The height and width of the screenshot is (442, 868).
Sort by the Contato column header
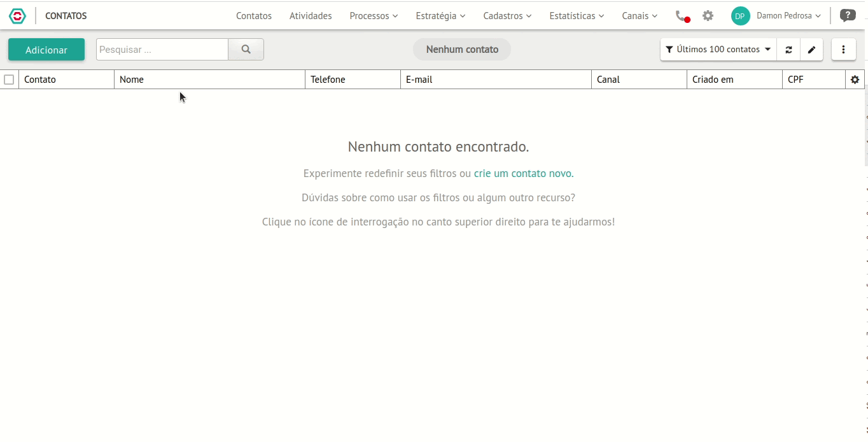[66, 80]
